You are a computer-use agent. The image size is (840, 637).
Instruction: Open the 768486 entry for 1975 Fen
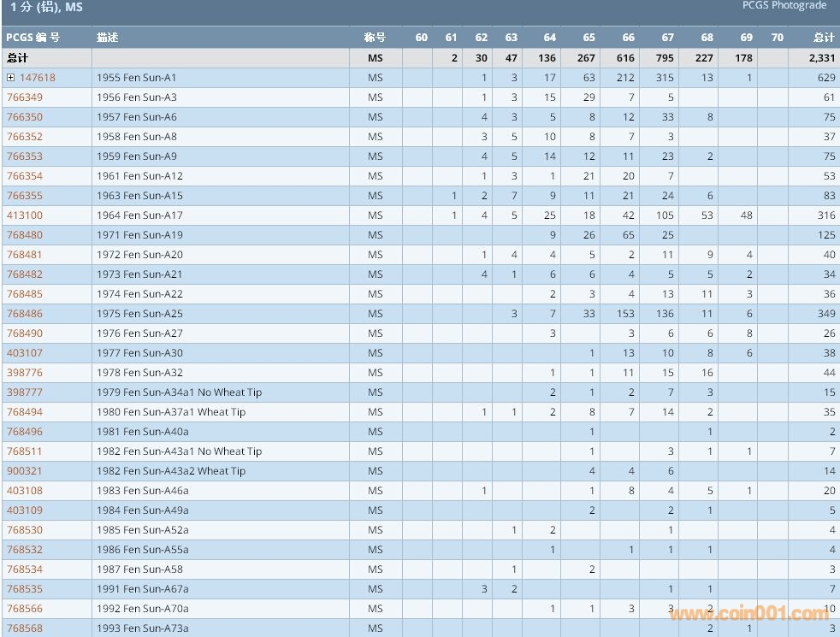25,314
